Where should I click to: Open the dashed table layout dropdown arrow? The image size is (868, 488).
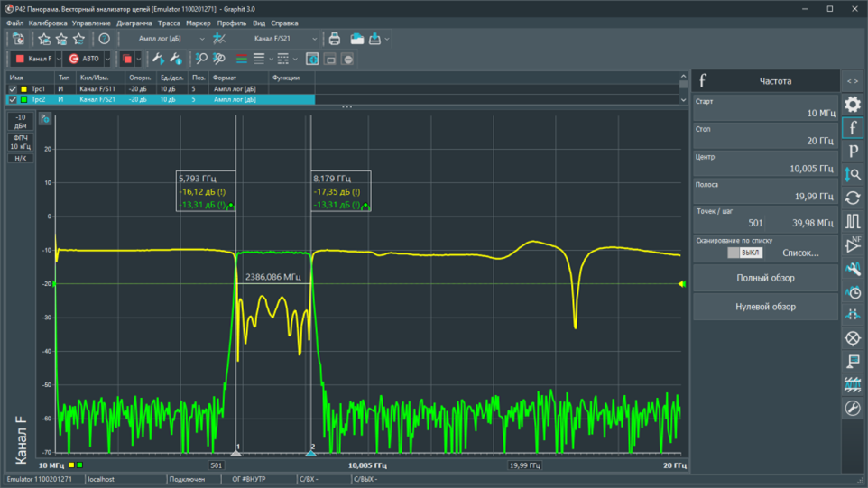click(x=295, y=59)
